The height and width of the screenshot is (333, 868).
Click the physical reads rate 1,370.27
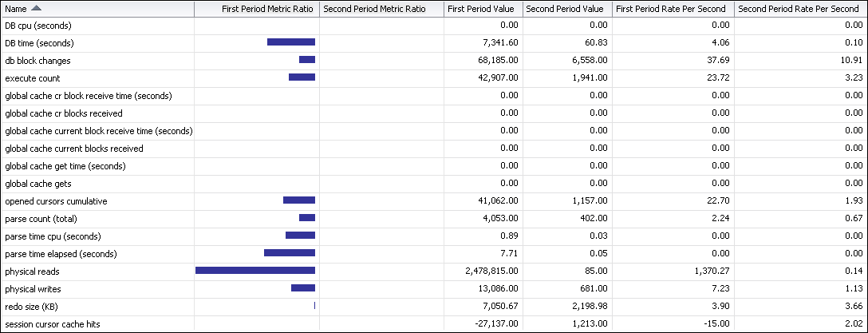pos(713,272)
